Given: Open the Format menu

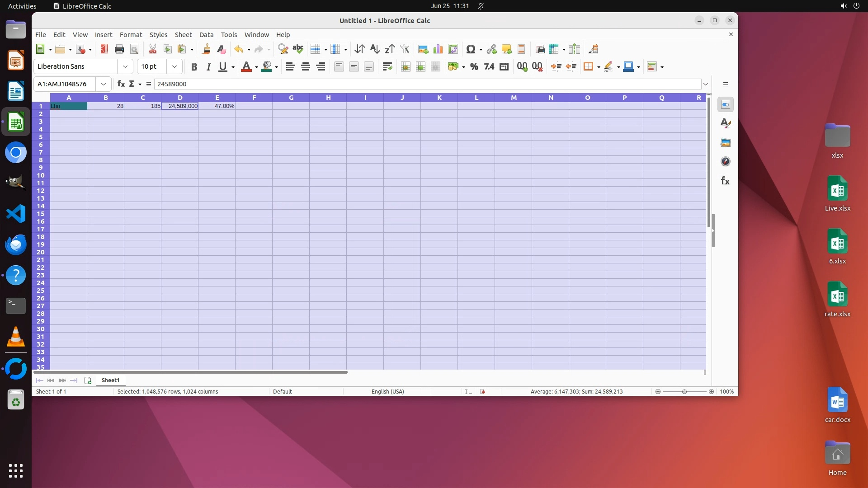Looking at the screenshot, I should click(131, 35).
